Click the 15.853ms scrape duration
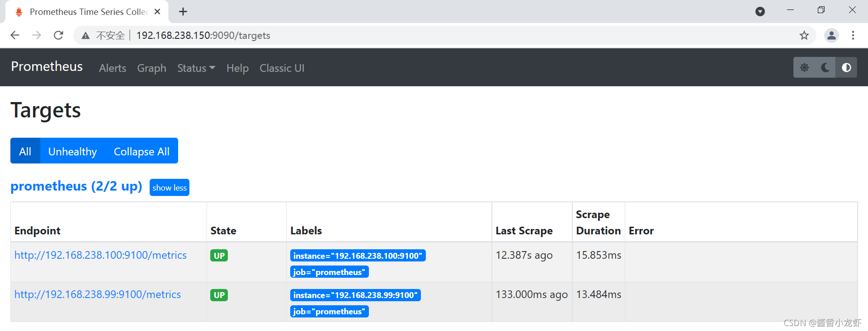The height and width of the screenshot is (331, 868). tap(599, 255)
